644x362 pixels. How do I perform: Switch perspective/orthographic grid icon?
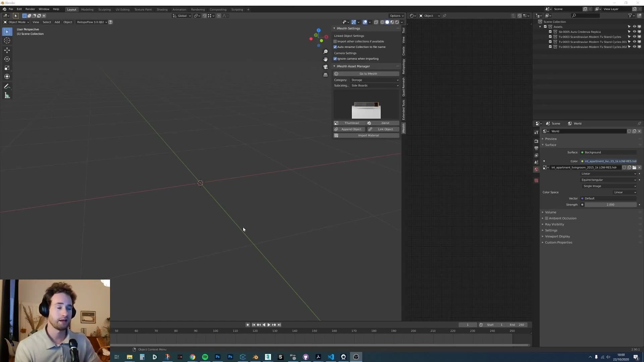pyautogui.click(x=325, y=75)
